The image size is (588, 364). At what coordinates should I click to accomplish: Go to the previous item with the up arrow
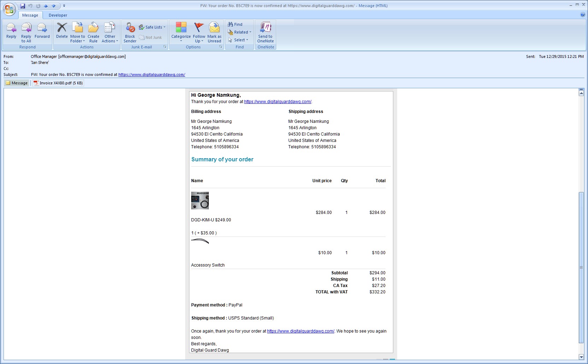click(x=46, y=6)
